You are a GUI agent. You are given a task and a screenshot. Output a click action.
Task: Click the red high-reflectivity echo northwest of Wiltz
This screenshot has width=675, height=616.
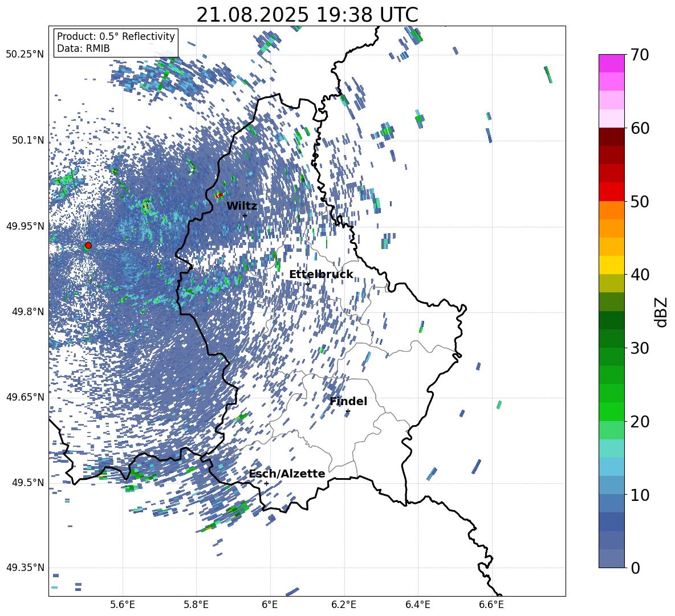[x=219, y=195]
